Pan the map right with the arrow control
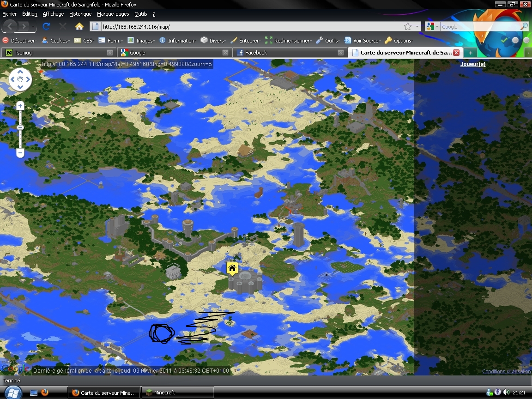Image resolution: width=532 pixels, height=399 pixels. pos(28,79)
